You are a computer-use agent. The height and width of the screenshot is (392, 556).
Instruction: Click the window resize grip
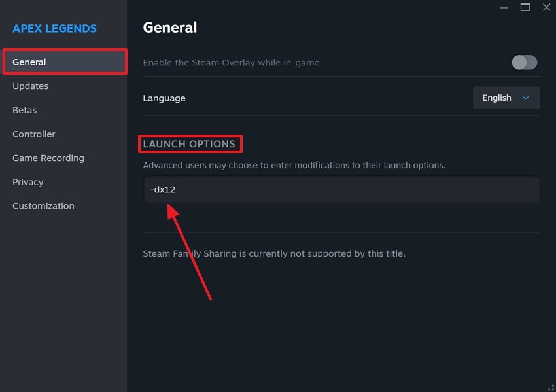tap(551, 387)
